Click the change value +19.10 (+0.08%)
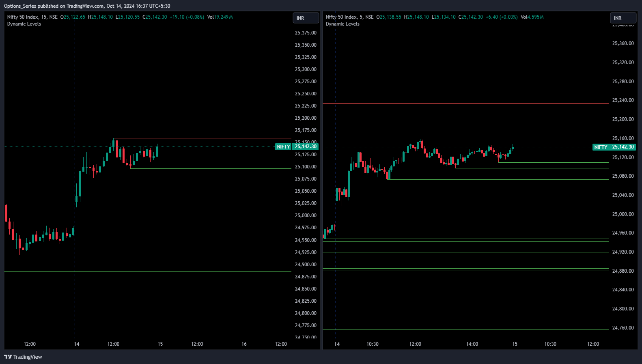This screenshot has width=642, height=364. tap(187, 17)
